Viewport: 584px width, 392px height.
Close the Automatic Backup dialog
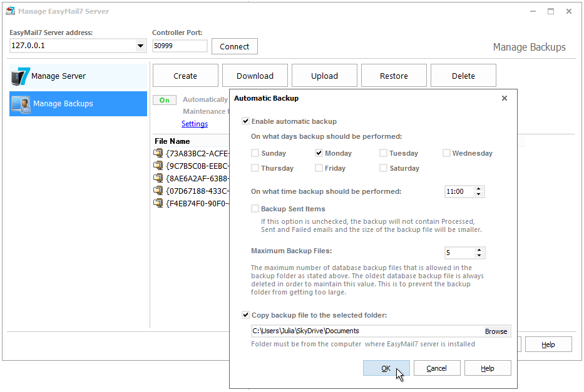(x=505, y=98)
